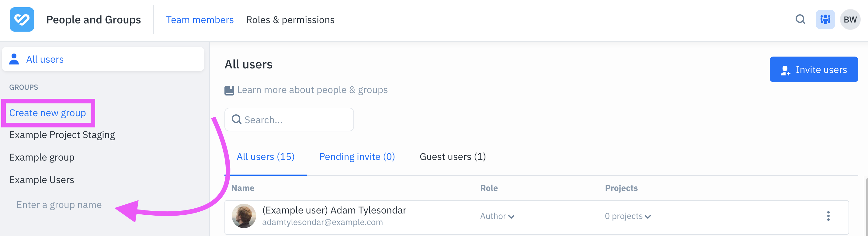Switch to the Pending invite (0) tab

[x=357, y=157]
